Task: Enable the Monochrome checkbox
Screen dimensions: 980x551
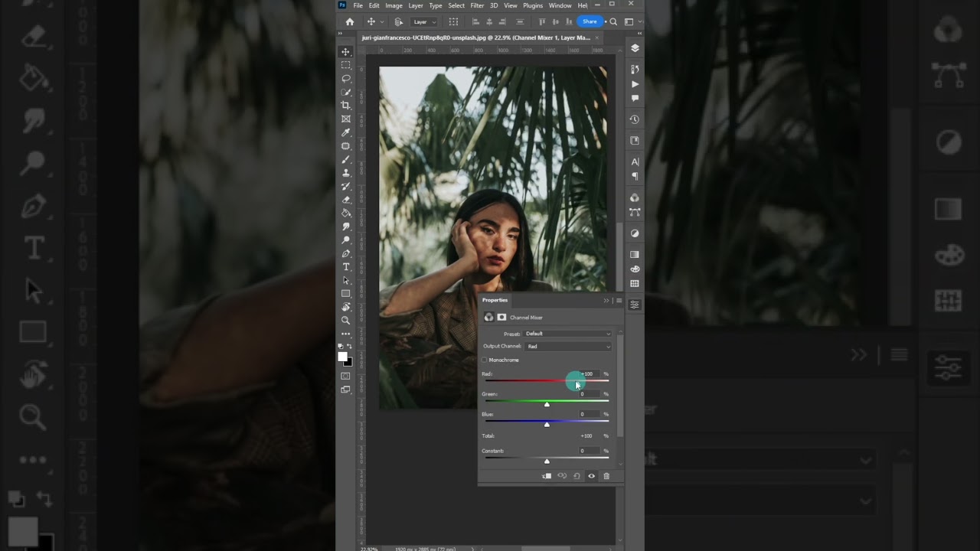Action: point(485,360)
